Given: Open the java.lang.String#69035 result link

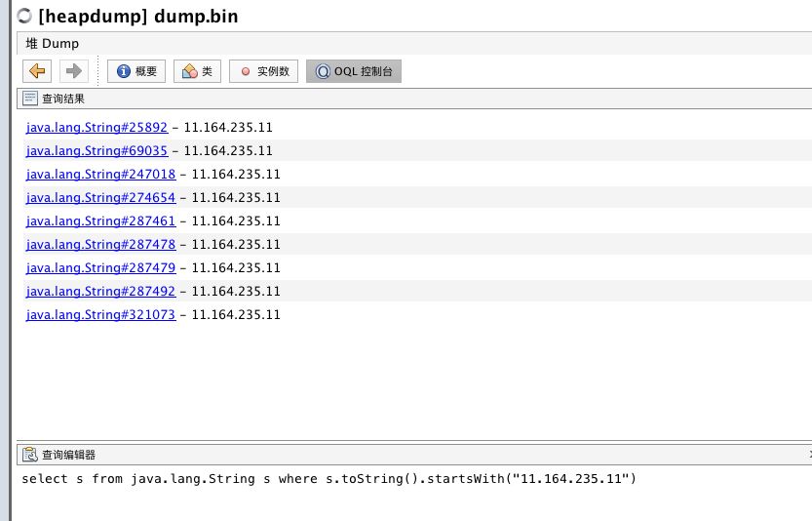Looking at the screenshot, I should (x=97, y=151).
